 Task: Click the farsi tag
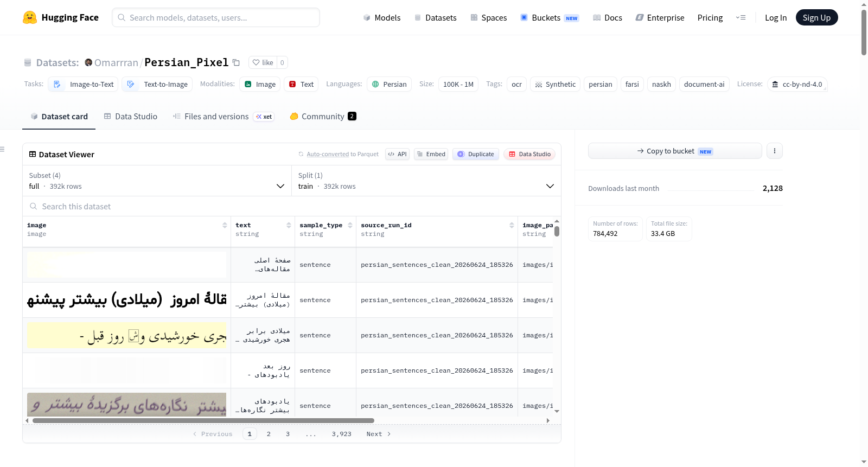point(632,84)
